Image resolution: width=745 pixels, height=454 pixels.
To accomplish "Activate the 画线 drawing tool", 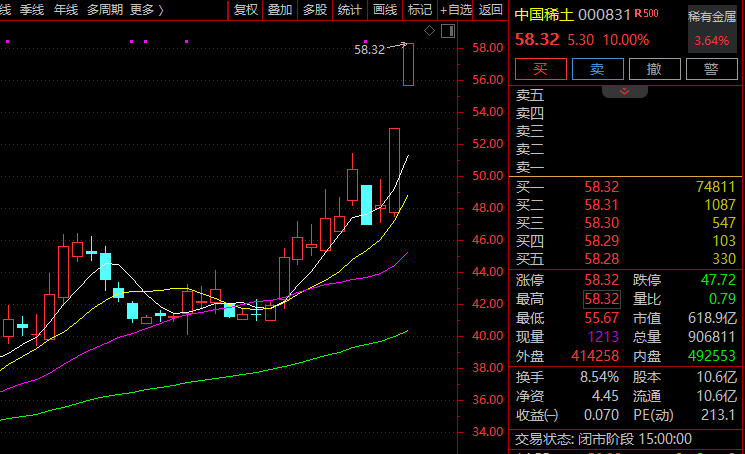I will pos(385,10).
